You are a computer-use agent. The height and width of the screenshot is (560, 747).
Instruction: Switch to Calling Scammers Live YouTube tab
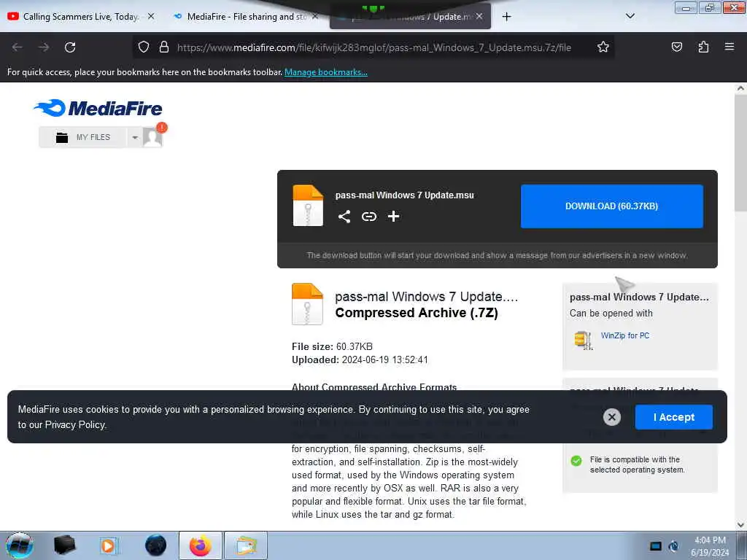pos(75,16)
